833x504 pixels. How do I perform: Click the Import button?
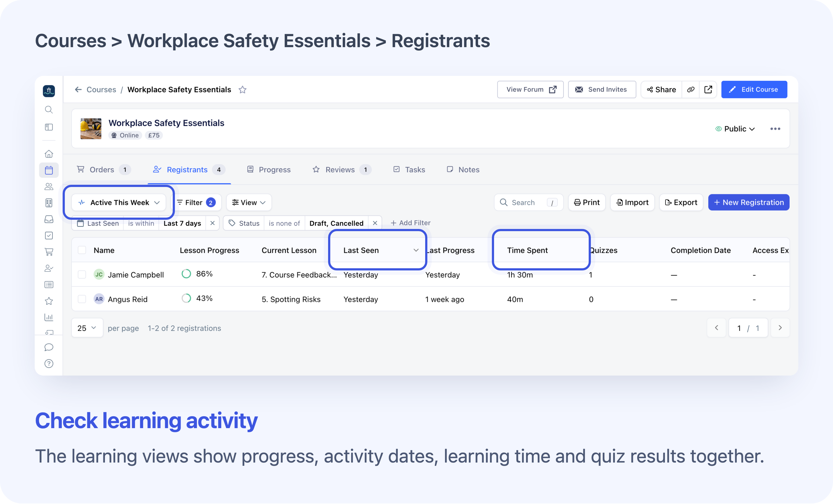pos(632,202)
